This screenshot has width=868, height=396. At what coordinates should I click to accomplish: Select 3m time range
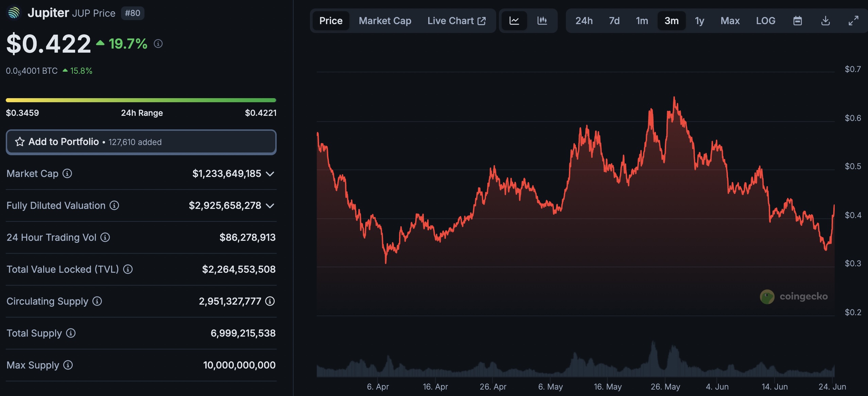coord(672,21)
